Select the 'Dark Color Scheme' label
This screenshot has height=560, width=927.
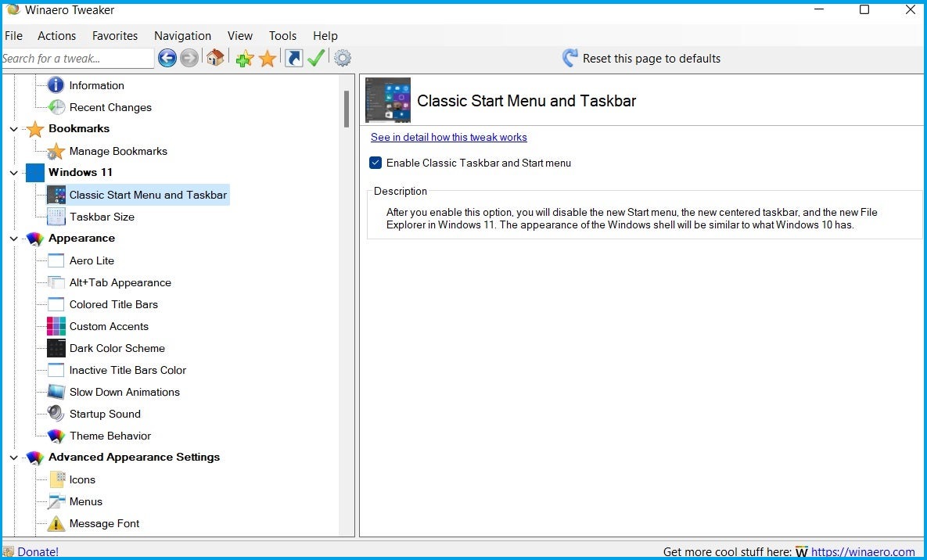117,348
